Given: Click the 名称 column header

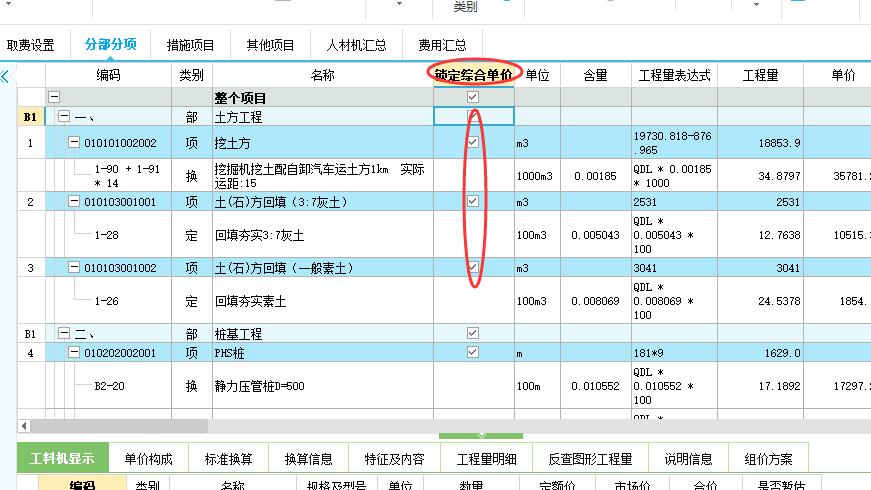Looking at the screenshot, I should pyautogui.click(x=323, y=75).
